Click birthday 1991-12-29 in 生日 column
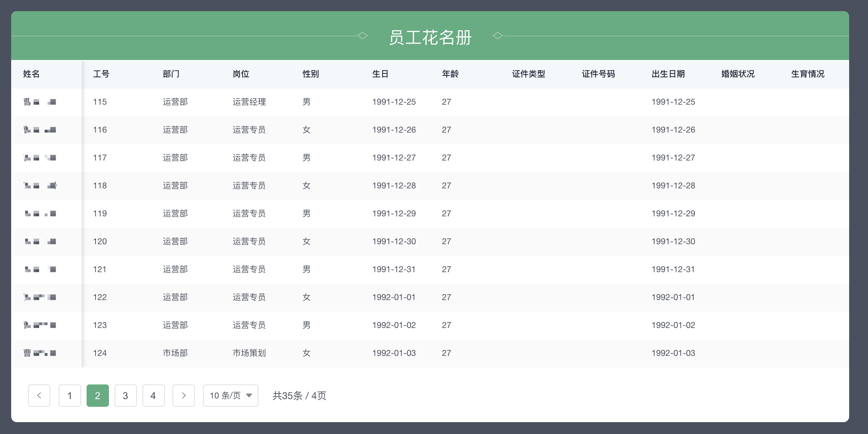The image size is (868, 434). [x=394, y=214]
